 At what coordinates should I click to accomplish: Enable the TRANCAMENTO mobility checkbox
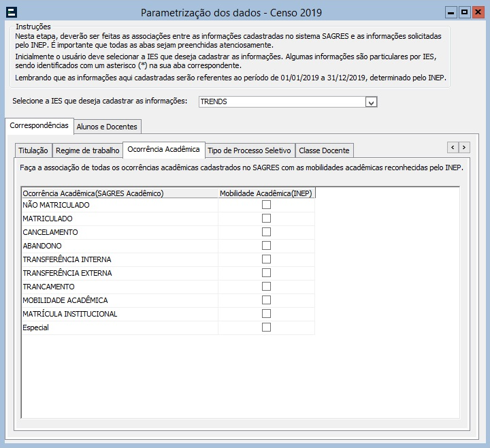point(266,287)
